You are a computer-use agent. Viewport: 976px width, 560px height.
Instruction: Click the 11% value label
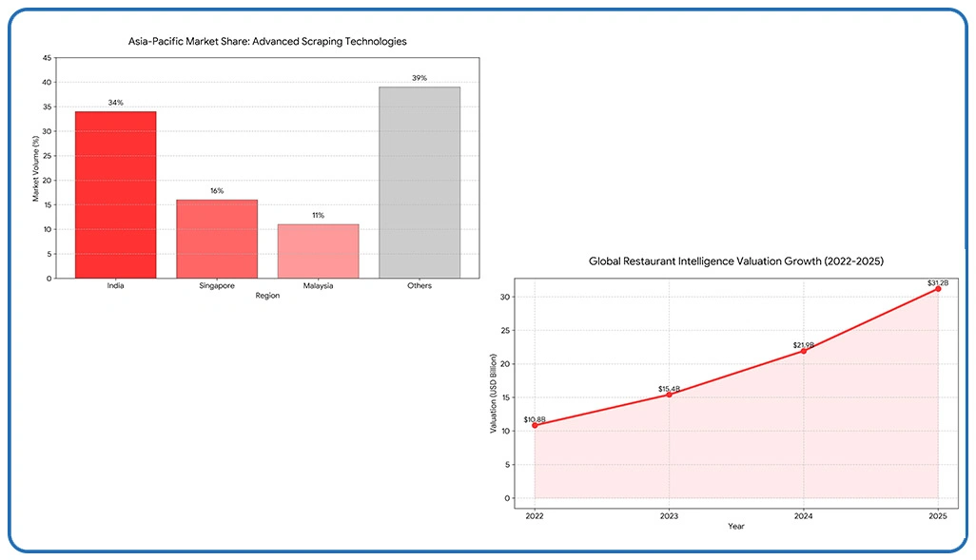tap(318, 216)
